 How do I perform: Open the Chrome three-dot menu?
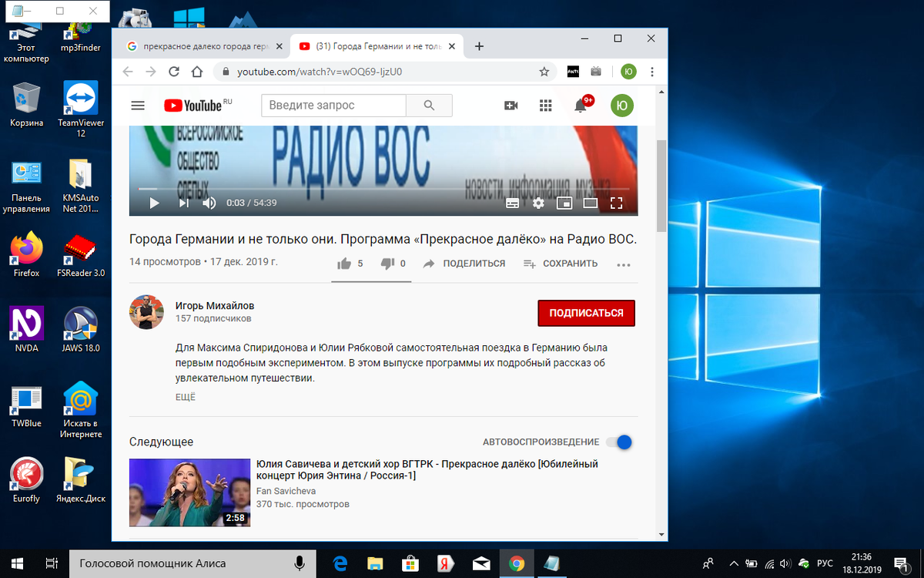(652, 72)
